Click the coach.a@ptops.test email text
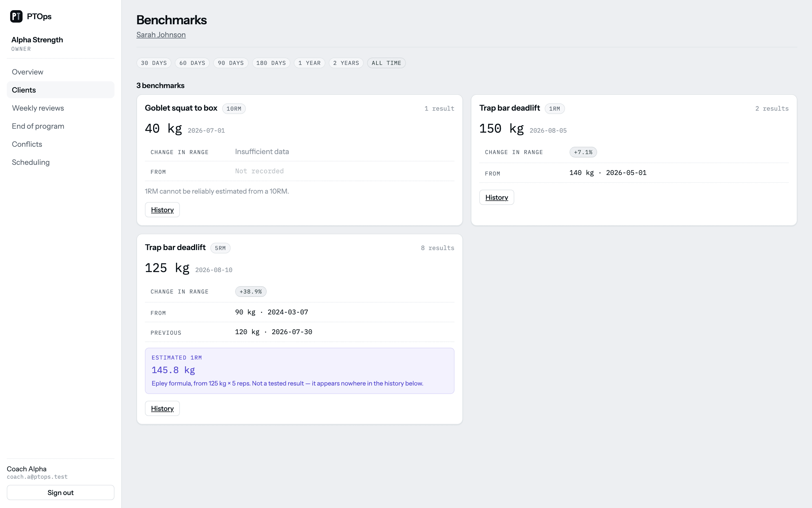This screenshot has width=812, height=508. [x=37, y=477]
